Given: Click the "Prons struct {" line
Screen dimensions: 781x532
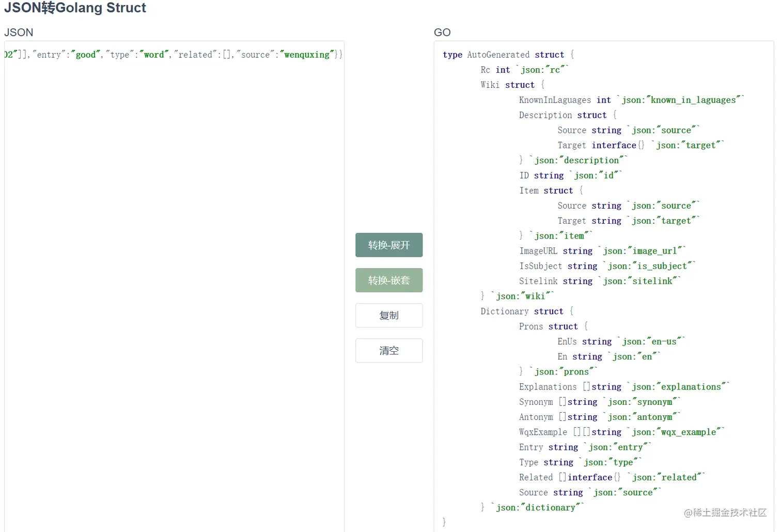Looking at the screenshot, I should [x=553, y=326].
